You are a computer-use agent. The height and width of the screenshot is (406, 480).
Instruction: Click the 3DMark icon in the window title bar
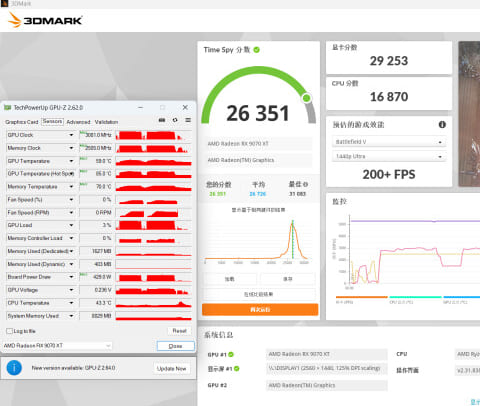pos(4,4)
